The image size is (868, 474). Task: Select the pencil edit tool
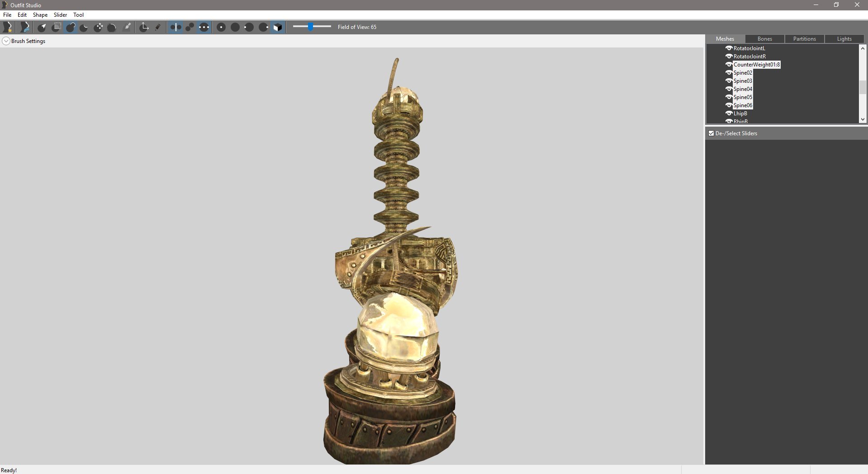(x=157, y=27)
